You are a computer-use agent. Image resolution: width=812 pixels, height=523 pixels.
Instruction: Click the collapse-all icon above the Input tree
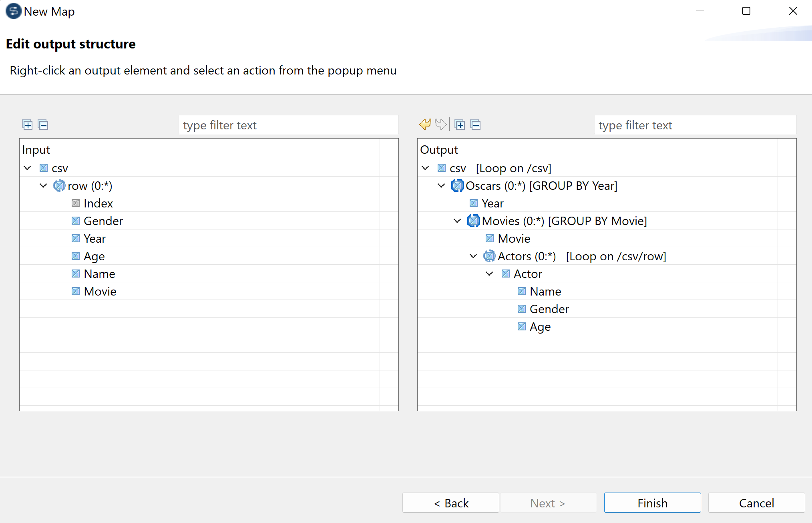click(43, 125)
